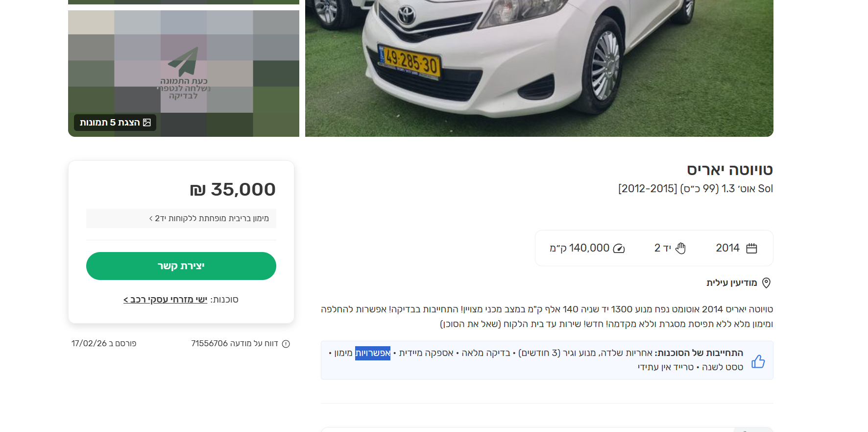Click the 35,000 ₪ price
The width and height of the screenshot is (868, 432).
point(233,190)
